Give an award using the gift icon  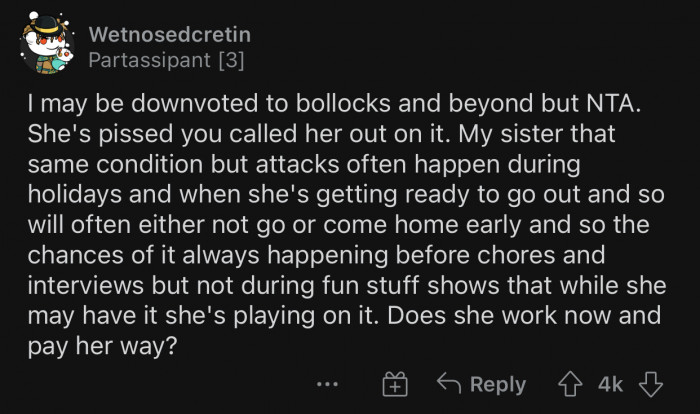click(396, 384)
